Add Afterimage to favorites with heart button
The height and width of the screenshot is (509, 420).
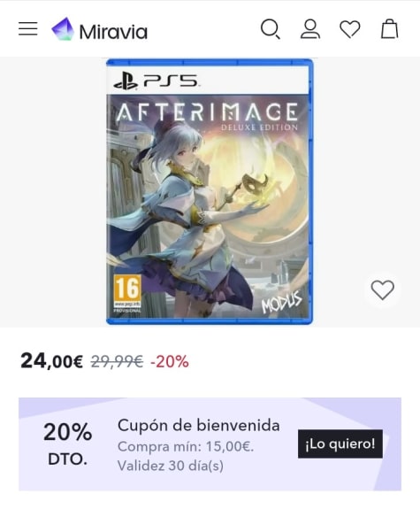(383, 289)
